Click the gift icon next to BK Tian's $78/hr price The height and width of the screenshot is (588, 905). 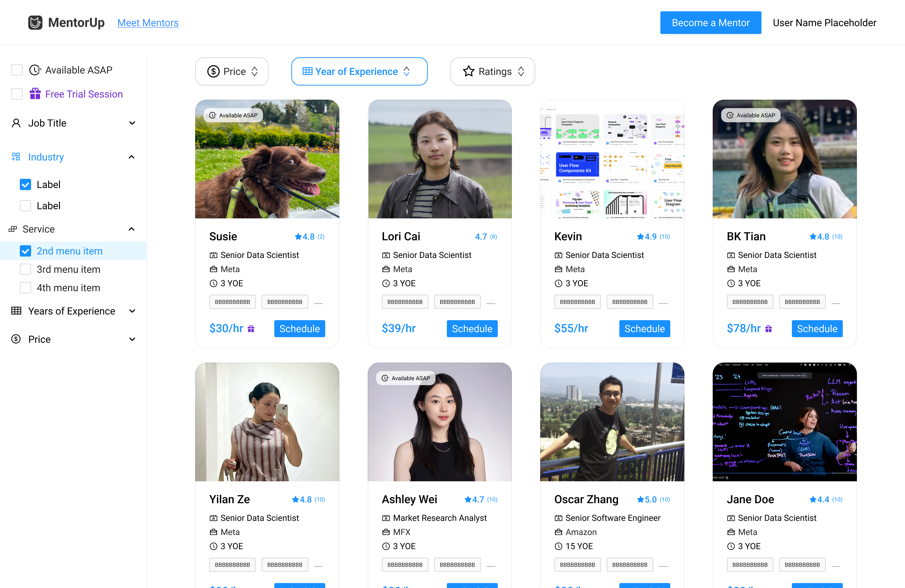pos(769,329)
